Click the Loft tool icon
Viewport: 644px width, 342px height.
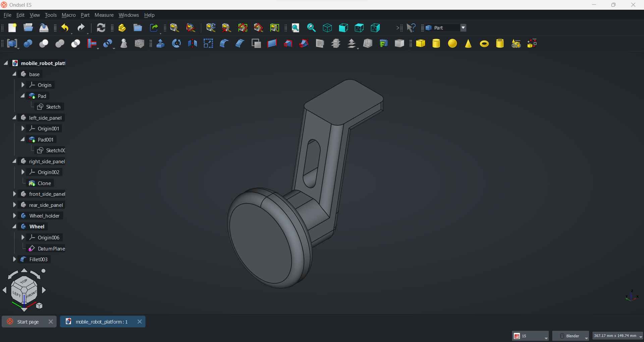[x=288, y=44]
